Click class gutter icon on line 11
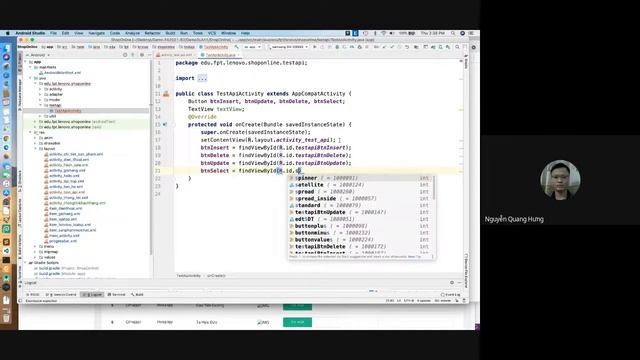The height and width of the screenshot is (360, 640). 166,94
